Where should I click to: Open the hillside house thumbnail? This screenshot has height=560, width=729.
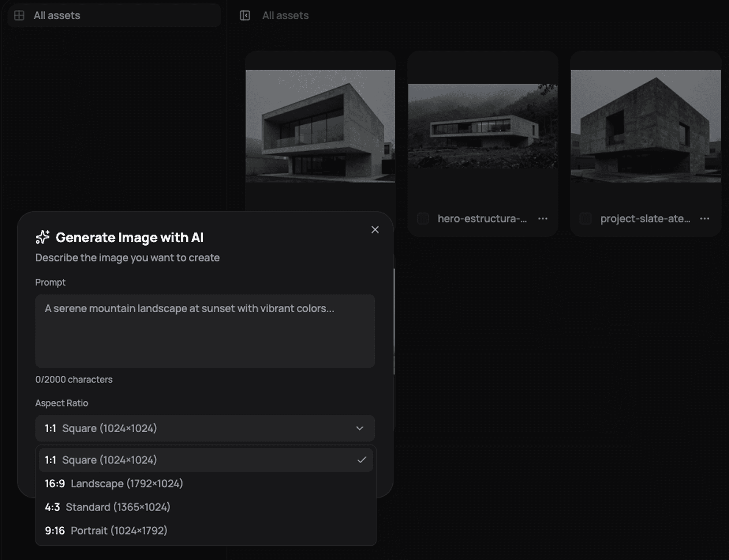click(483, 126)
